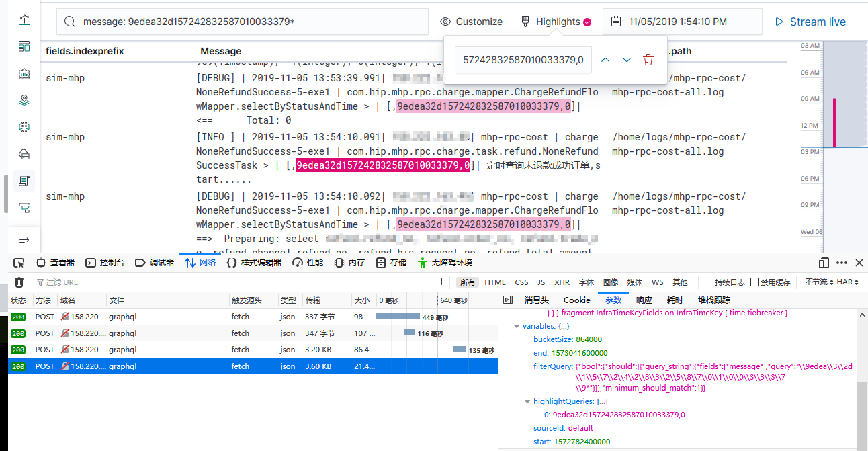Enable the 禁用缓存 checkbox
868x451 pixels.
pyautogui.click(x=755, y=282)
